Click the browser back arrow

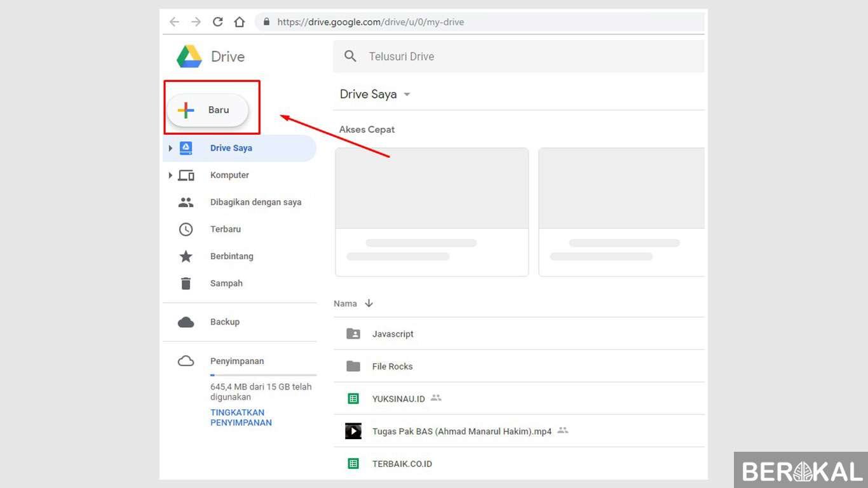(174, 22)
